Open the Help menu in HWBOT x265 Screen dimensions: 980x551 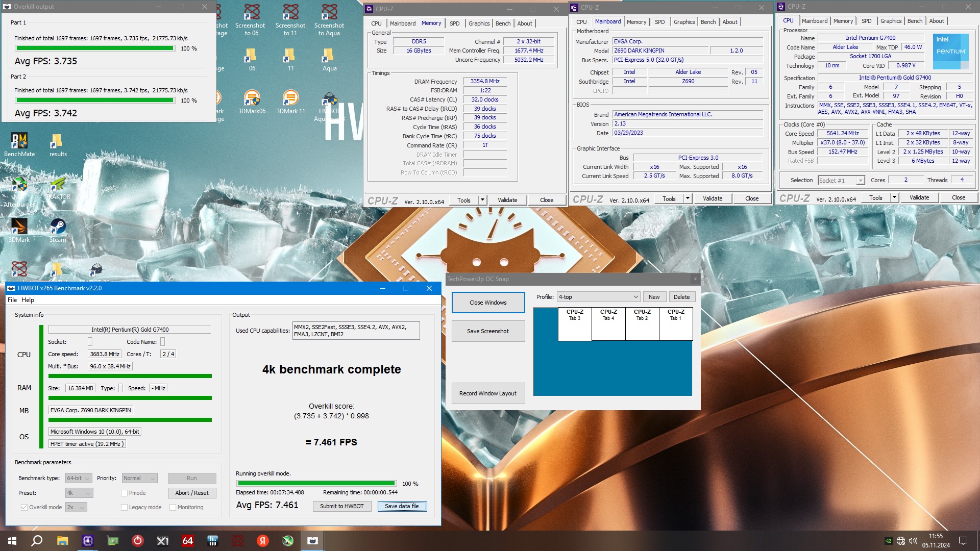coord(28,300)
